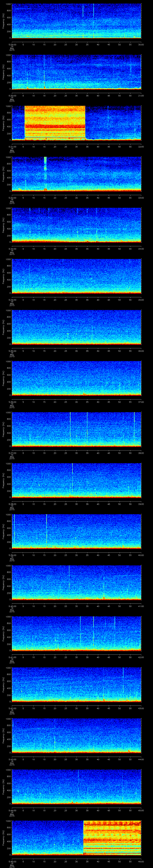Click the 5:29:00 start time label

pyautogui.click(x=12, y=44)
